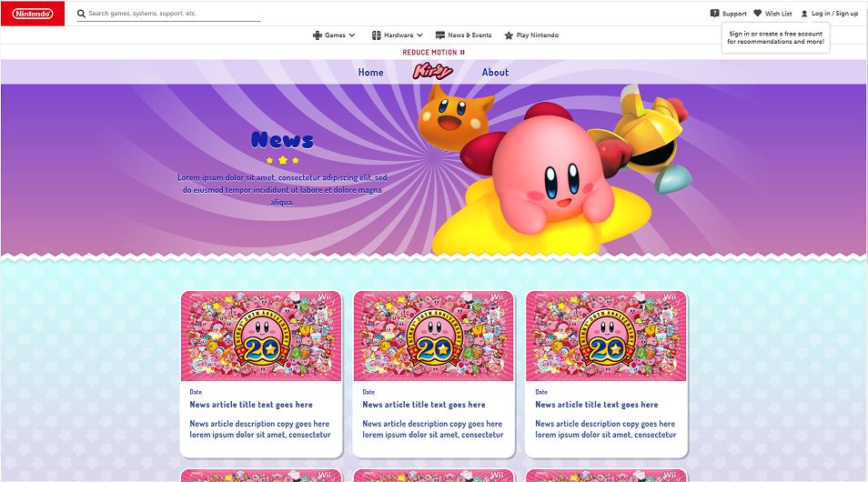Toggle the Reduce Motion control
Image resolution: width=868 pixels, height=482 pixels.
[433, 52]
